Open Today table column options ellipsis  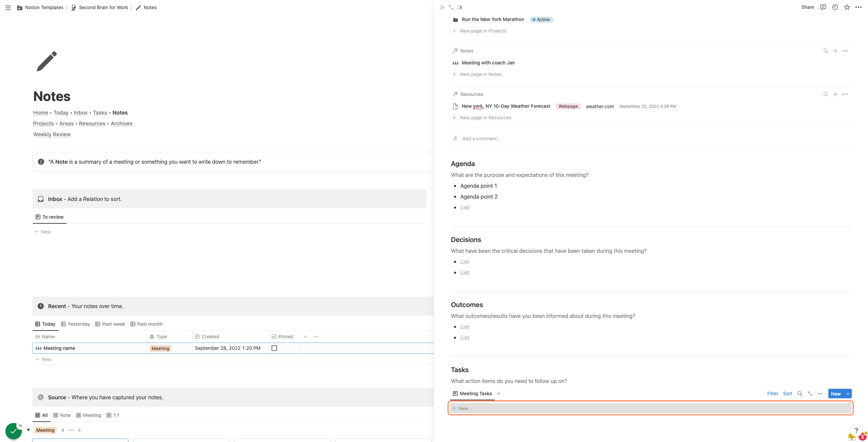[x=316, y=337]
